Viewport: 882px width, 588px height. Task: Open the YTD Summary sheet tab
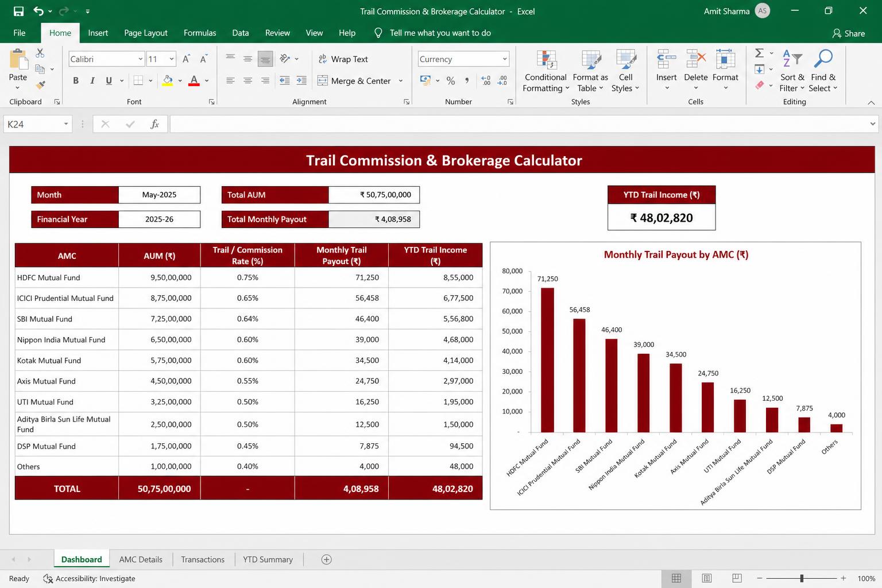[x=268, y=559]
